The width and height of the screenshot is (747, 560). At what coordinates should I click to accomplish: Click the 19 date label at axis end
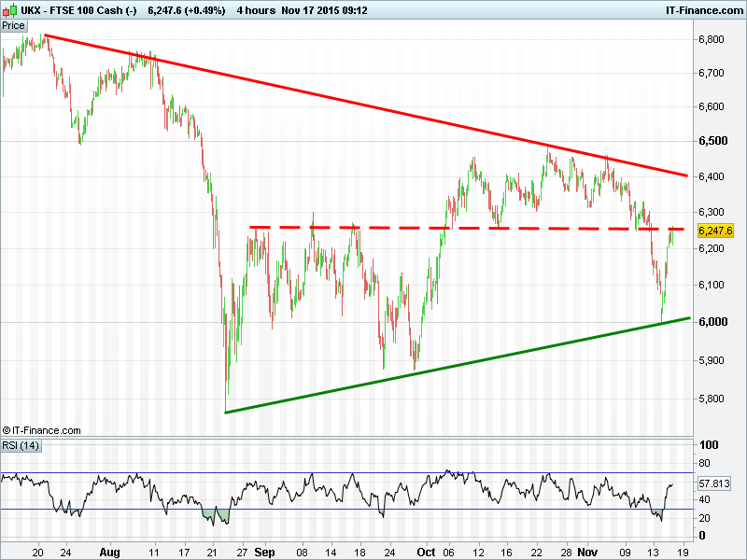coord(684,553)
